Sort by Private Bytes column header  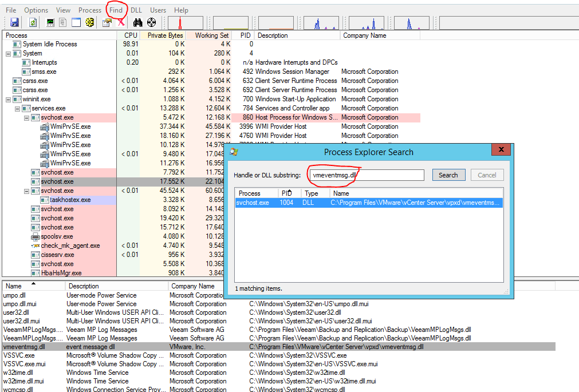163,35
